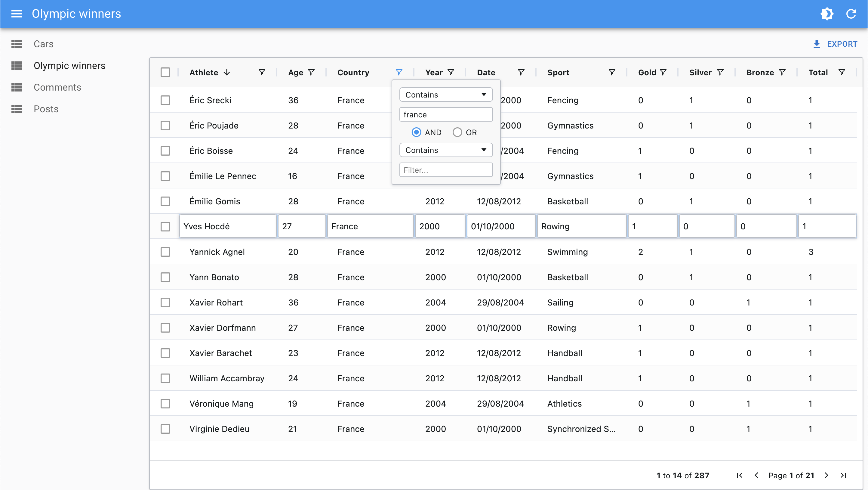Image resolution: width=868 pixels, height=490 pixels.
Task: Open the Posts section in the sidebar
Action: pyautogui.click(x=46, y=109)
